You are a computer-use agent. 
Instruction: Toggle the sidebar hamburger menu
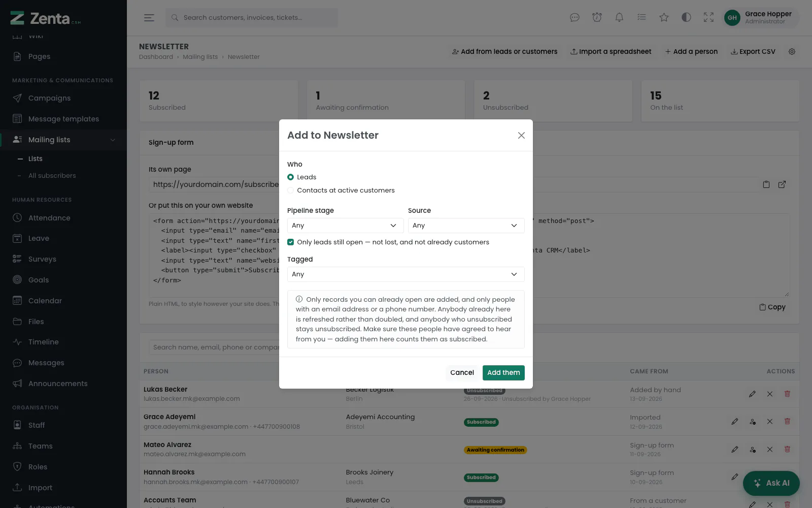[149, 18]
